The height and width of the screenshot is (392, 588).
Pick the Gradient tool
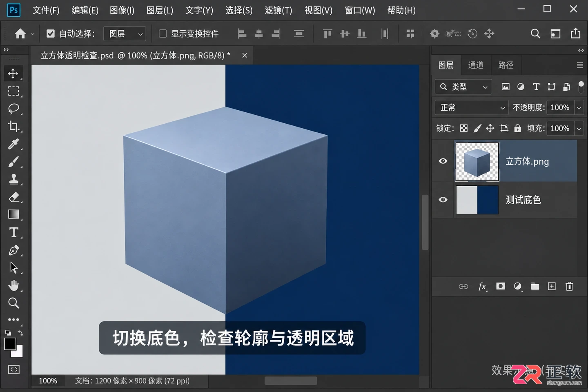click(x=13, y=214)
